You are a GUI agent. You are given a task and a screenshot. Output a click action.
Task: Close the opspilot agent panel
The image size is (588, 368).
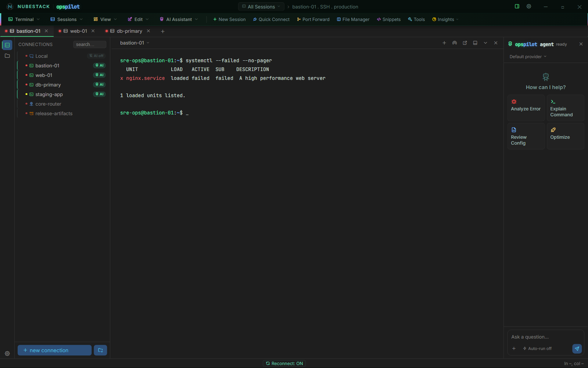click(x=581, y=44)
